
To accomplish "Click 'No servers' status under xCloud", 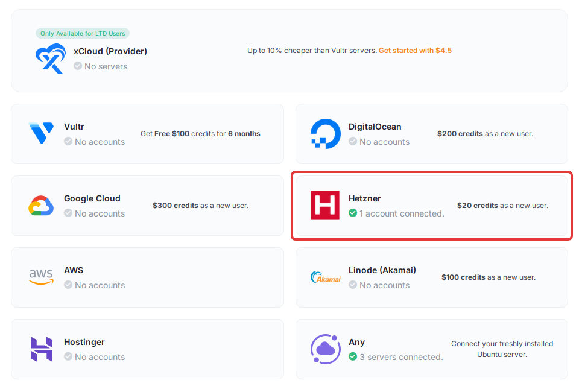I will click(x=106, y=66).
